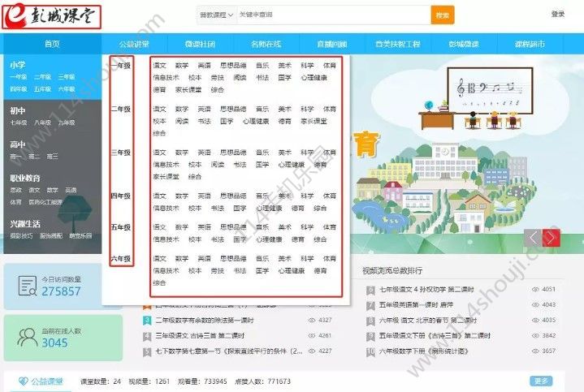The image size is (584, 392).
Task: Select 高中 heading in the sidebar
Action: click(x=18, y=144)
